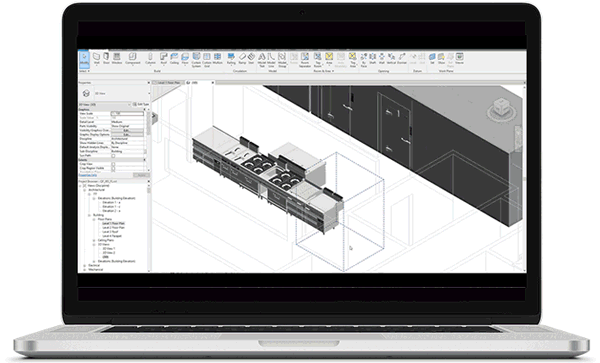Select 3D View 1 in Project Browser
Viewport: 600px width, 363px height.
[108, 249]
